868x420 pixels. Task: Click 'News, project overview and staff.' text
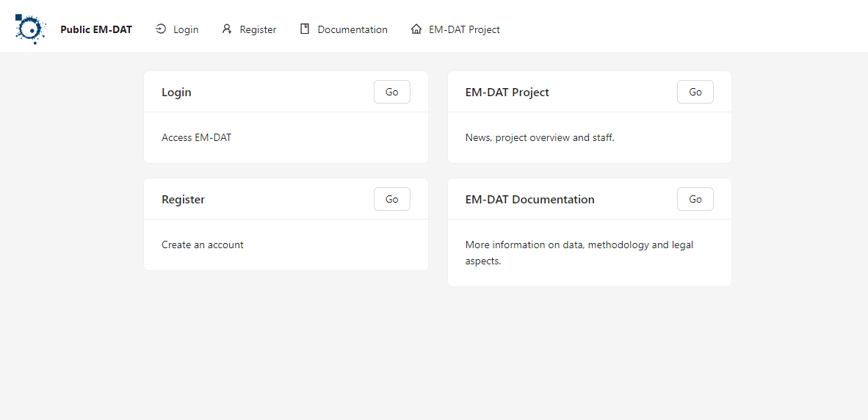540,137
